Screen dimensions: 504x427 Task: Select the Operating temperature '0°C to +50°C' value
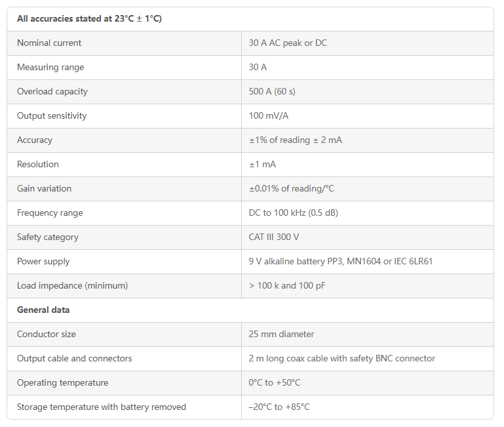pyautogui.click(x=274, y=382)
